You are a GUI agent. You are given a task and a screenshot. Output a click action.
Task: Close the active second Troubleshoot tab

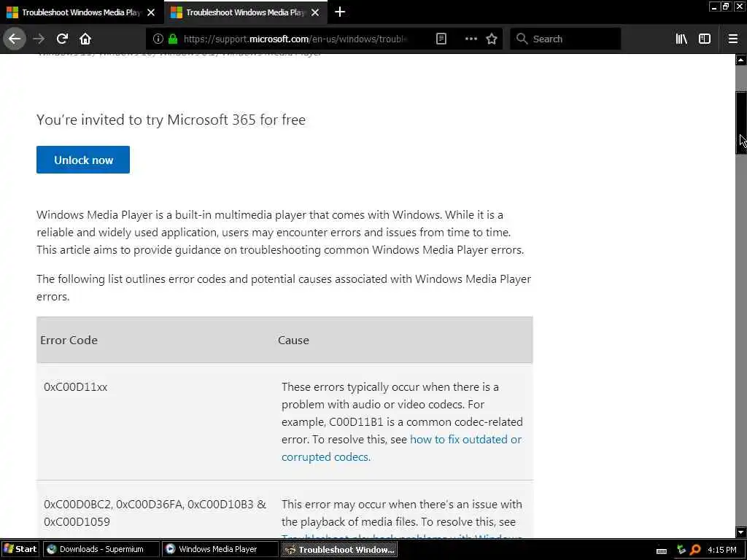pos(315,12)
